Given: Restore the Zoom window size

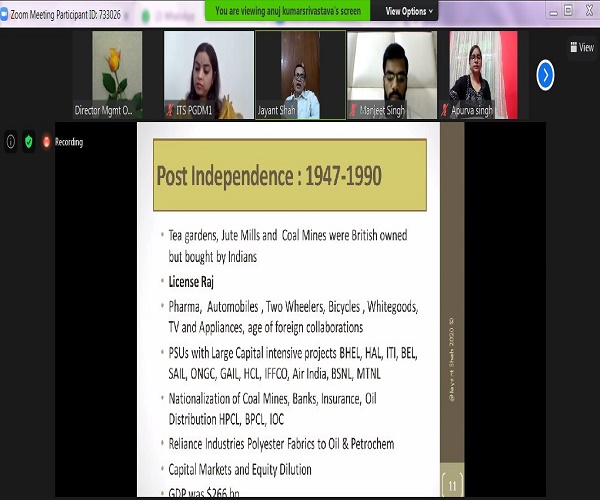Looking at the screenshot, I should coord(568,11).
